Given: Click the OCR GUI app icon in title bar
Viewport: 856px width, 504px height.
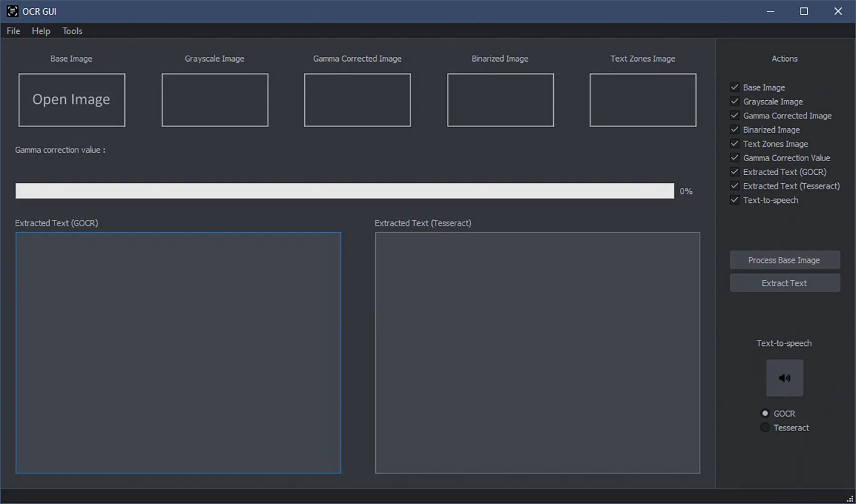Looking at the screenshot, I should click(x=12, y=11).
